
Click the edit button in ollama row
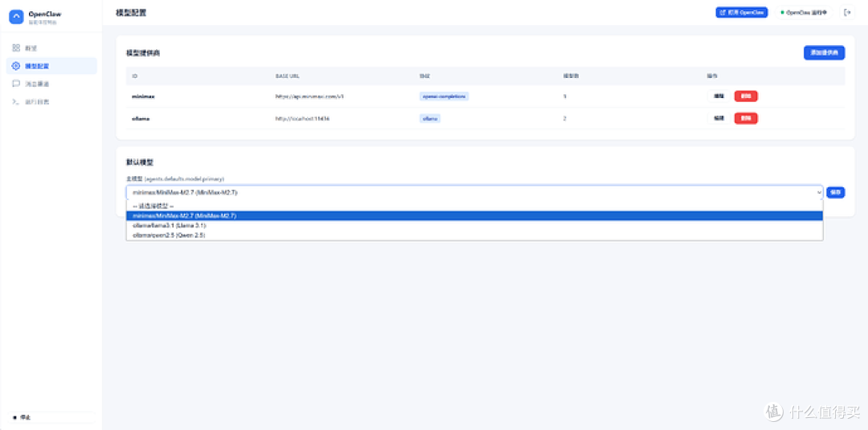pyautogui.click(x=719, y=118)
